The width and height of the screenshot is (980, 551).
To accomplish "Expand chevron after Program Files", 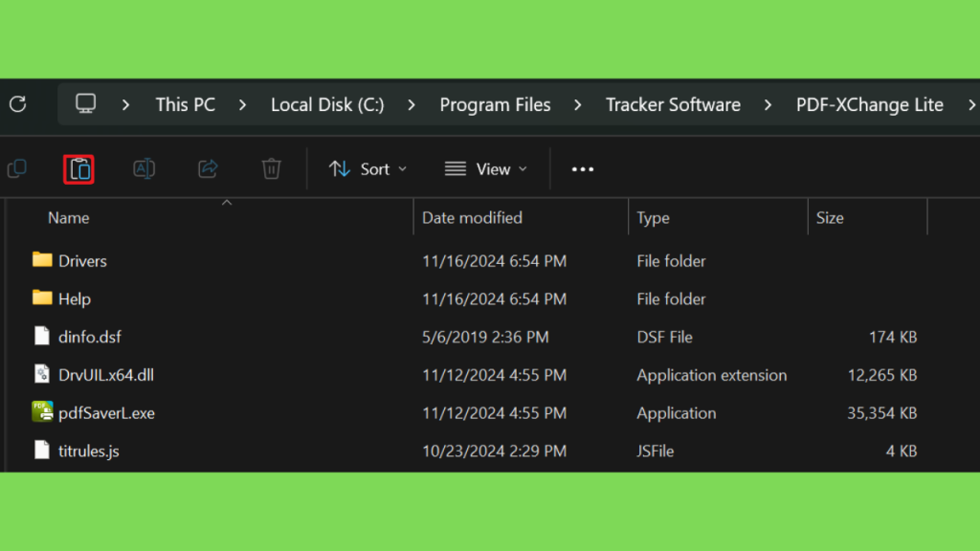I will pyautogui.click(x=577, y=104).
